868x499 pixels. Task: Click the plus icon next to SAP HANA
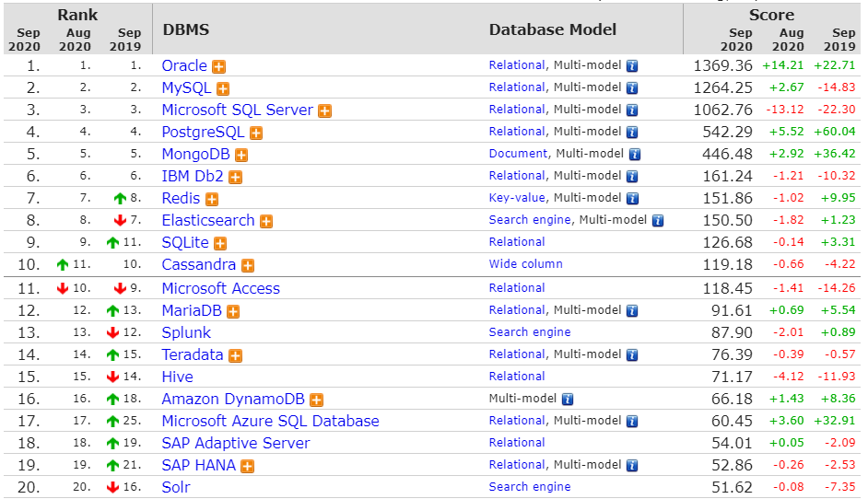(x=248, y=467)
